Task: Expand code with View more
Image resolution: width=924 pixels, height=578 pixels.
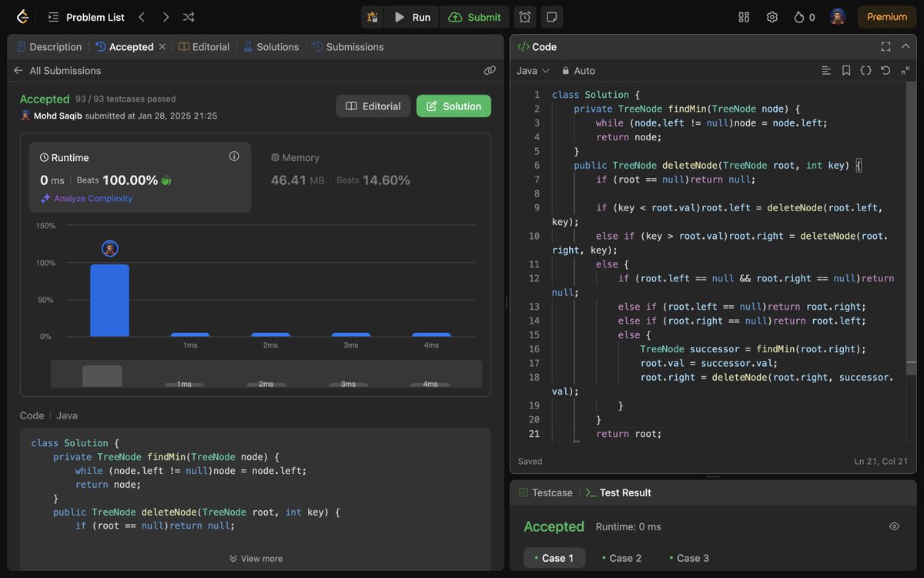Action: [256, 559]
